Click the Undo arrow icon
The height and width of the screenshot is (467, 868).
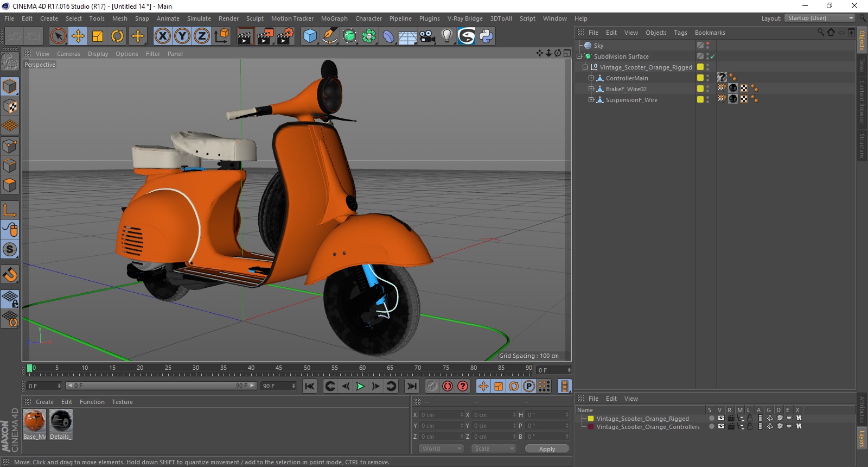click(14, 36)
